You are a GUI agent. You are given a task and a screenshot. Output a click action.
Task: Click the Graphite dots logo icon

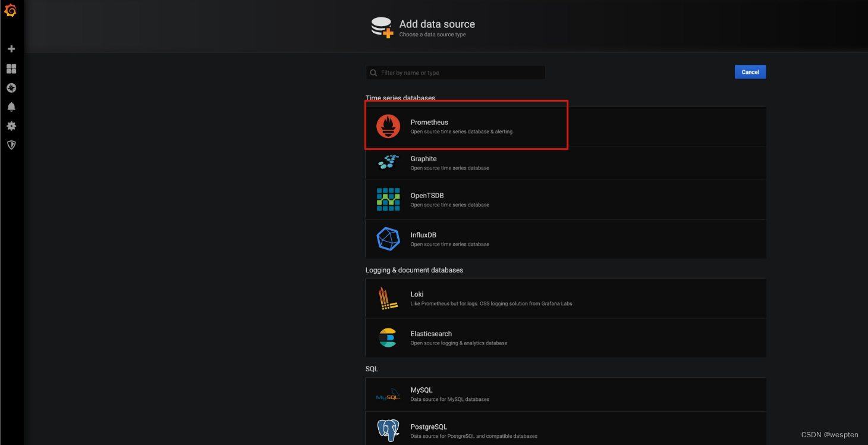pyautogui.click(x=388, y=162)
